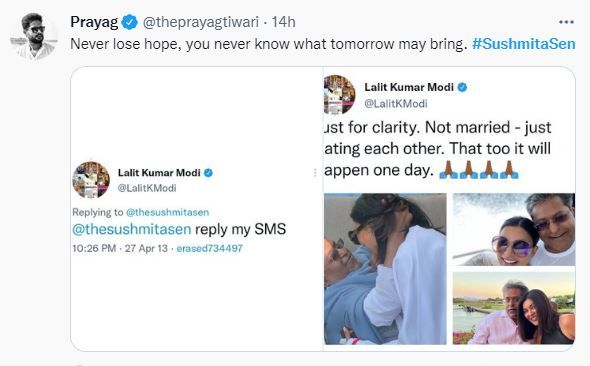
Task: Click the Prayag display name
Action: pyautogui.click(x=94, y=22)
